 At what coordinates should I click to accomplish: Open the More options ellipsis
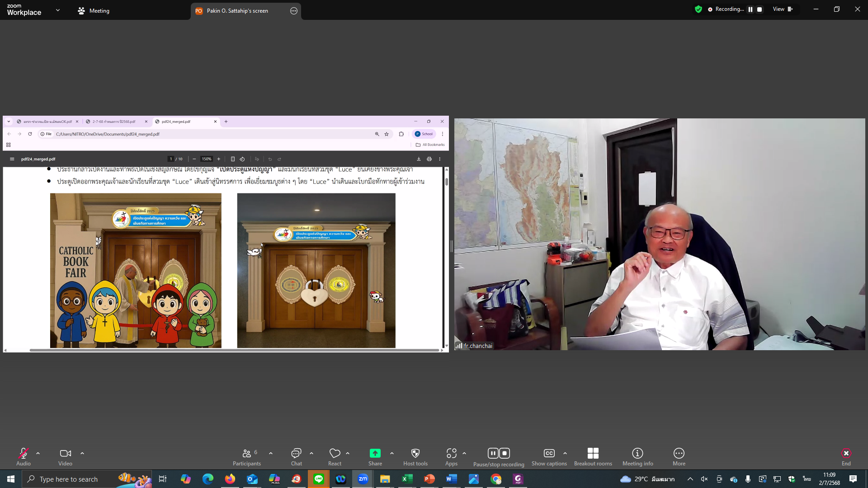(x=679, y=453)
